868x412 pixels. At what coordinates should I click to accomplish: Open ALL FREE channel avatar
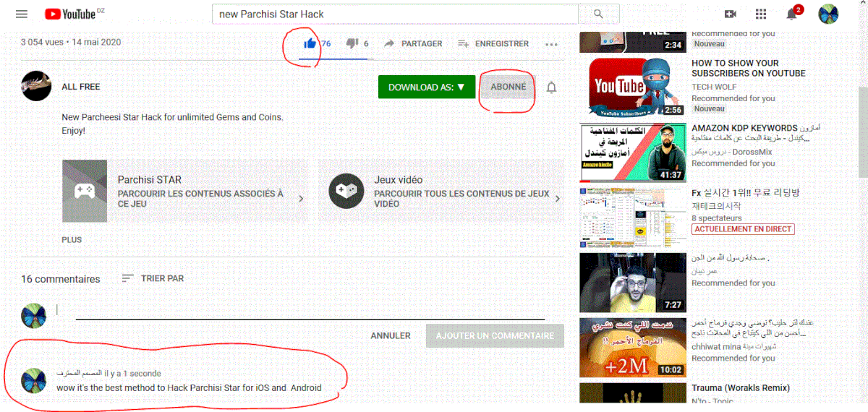[35, 86]
